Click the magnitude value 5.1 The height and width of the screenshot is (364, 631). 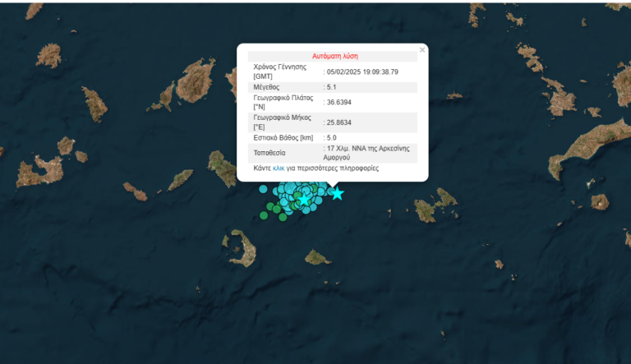pyautogui.click(x=332, y=86)
